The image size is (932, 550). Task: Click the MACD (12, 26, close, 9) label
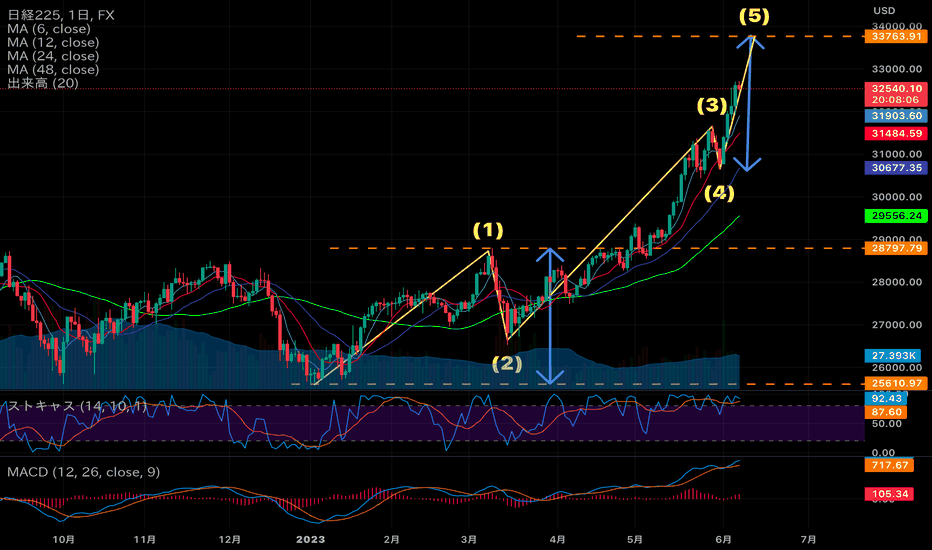[84, 471]
